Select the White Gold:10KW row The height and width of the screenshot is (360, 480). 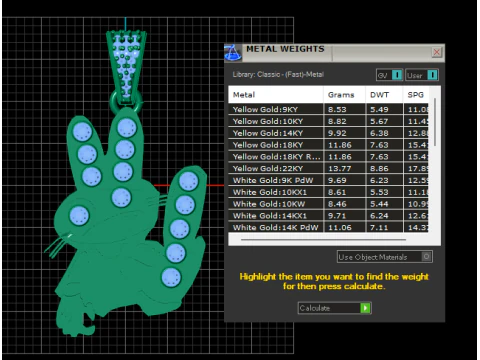click(x=328, y=204)
